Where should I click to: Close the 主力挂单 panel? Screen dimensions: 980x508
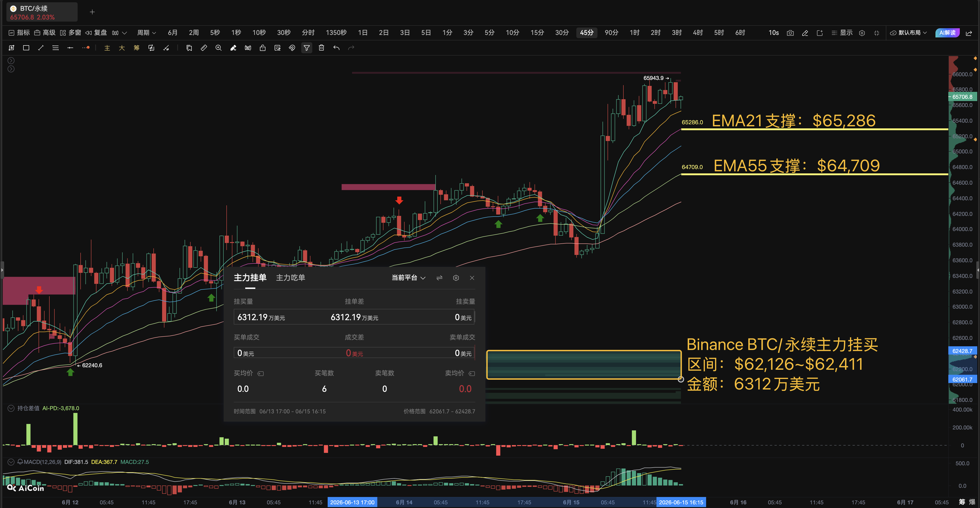472,278
